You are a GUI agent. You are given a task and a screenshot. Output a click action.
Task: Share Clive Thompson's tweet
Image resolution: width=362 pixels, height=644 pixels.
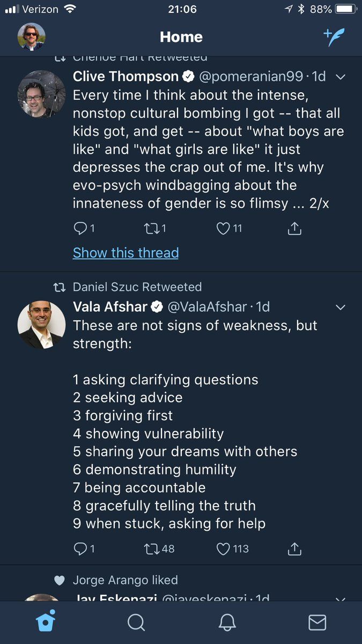[x=294, y=229]
